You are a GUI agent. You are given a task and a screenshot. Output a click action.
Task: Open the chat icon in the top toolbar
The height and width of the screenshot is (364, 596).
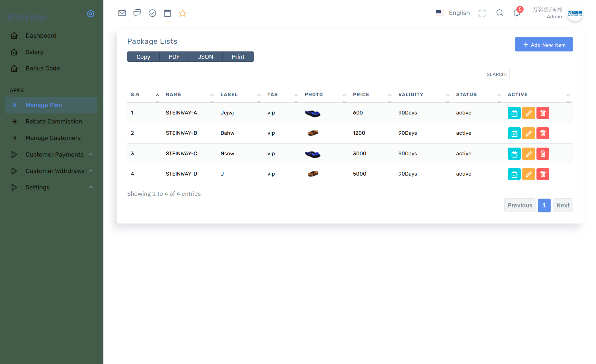137,13
